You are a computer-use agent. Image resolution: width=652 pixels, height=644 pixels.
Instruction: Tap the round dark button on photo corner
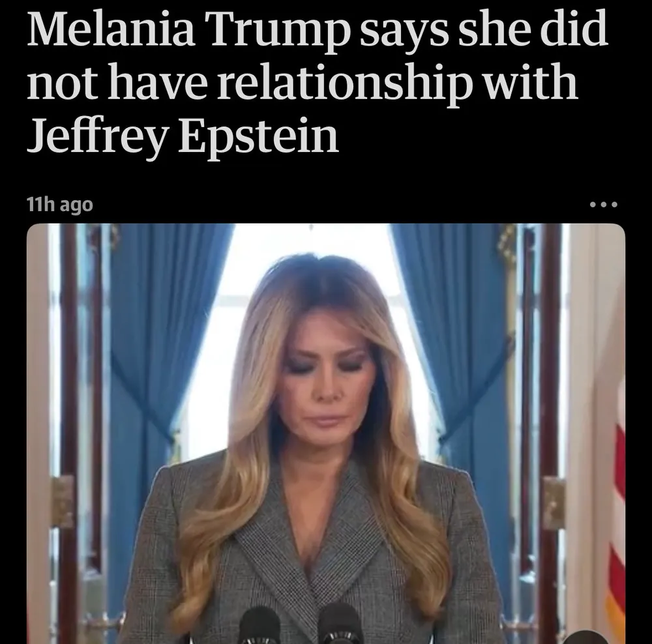[x=585, y=637]
